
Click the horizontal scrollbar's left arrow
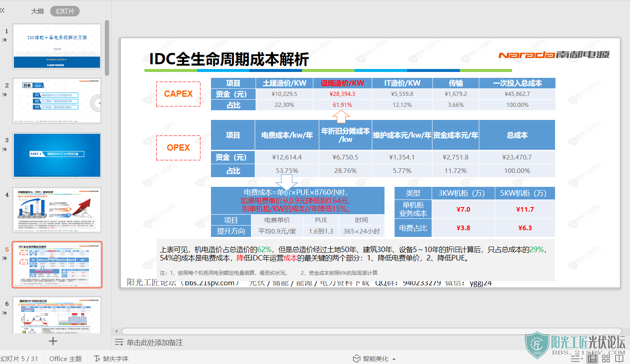coord(117,331)
